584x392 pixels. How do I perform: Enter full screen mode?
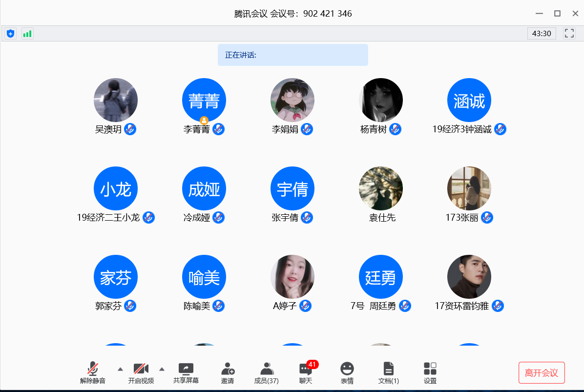point(569,33)
